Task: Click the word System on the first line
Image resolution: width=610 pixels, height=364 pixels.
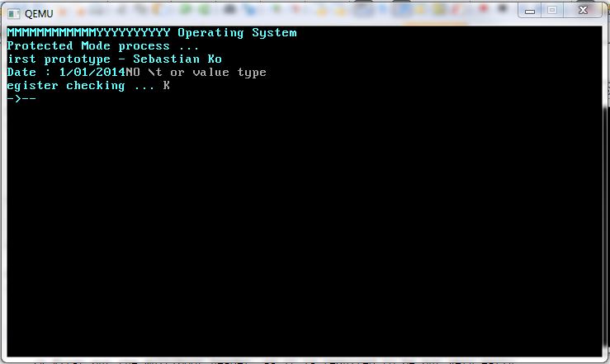Action: coord(274,33)
